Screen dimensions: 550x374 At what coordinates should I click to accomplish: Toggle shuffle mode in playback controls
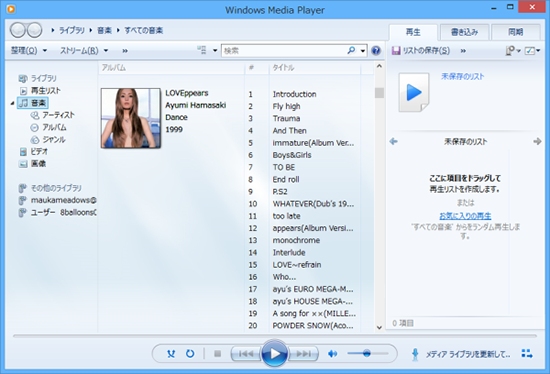point(171,354)
